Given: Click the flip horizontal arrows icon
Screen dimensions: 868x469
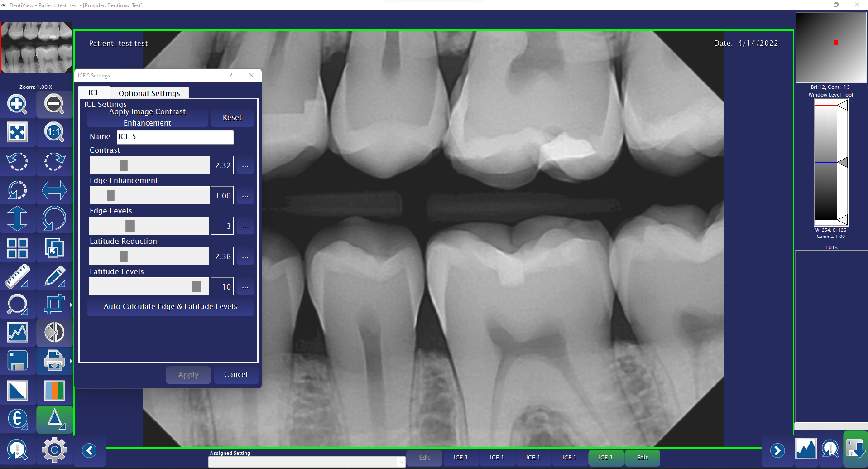Looking at the screenshot, I should (54, 190).
